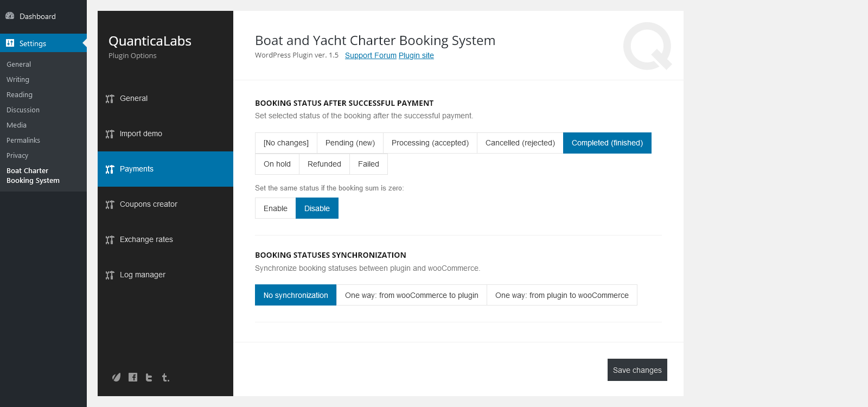Click the Twitter icon in sidebar footer

(x=149, y=377)
